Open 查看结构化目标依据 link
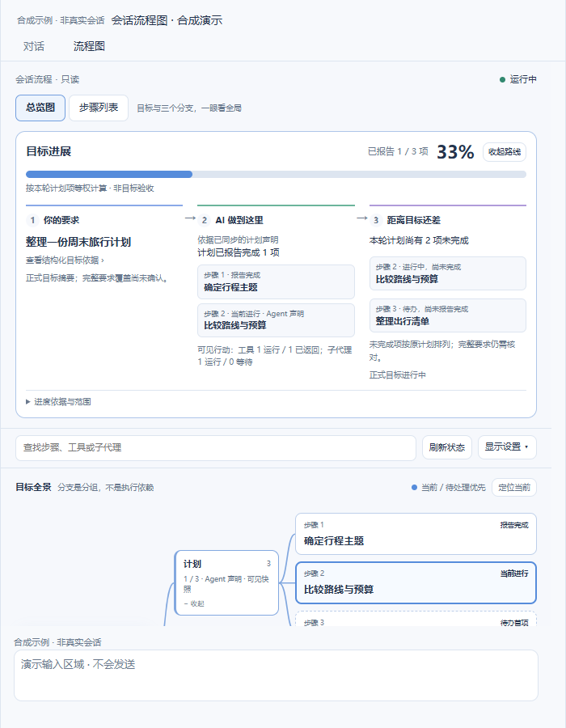 65,260
